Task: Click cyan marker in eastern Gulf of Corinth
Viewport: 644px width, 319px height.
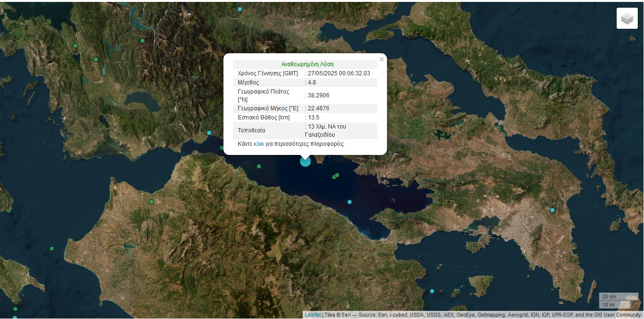Action: point(350,202)
